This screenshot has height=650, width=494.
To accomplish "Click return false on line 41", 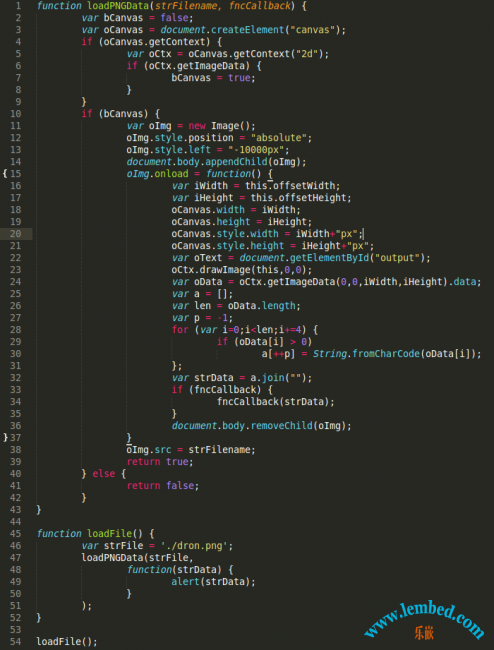I will [x=162, y=486].
